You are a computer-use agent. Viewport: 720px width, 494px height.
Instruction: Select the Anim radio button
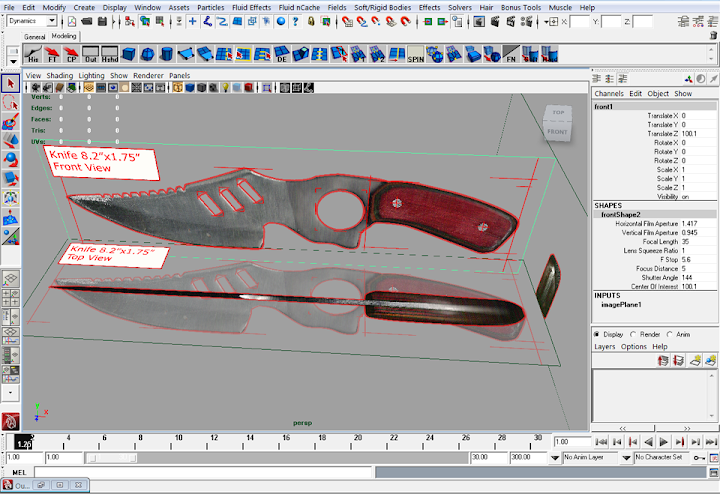click(670, 334)
